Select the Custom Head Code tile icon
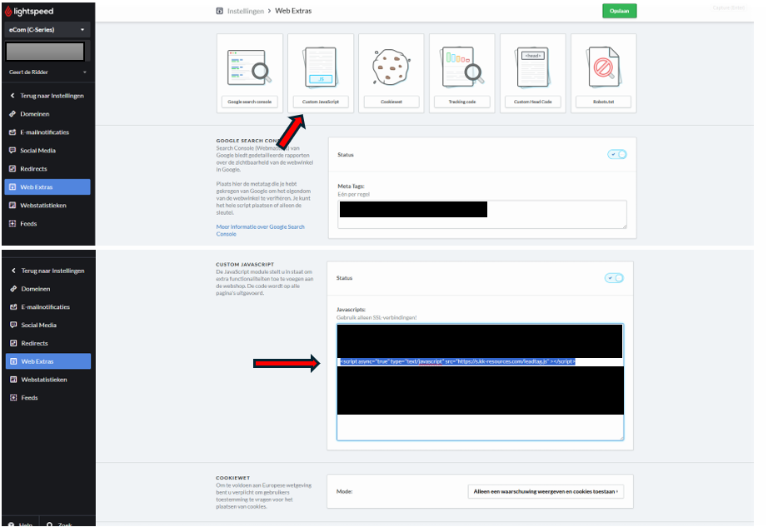This screenshot has height=532, width=773. 531,67
